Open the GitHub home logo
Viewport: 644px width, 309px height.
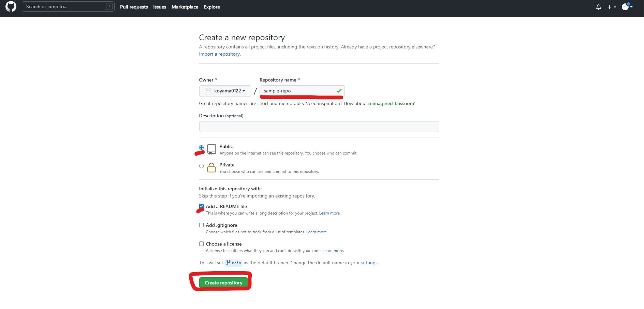11,6
